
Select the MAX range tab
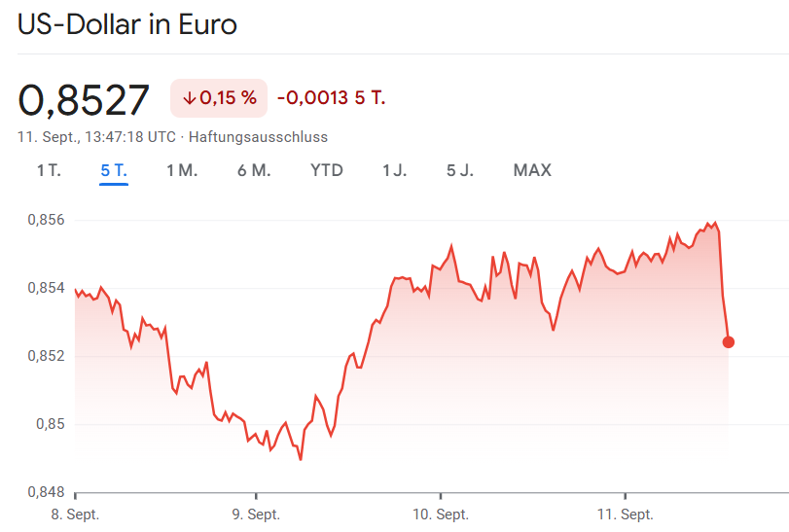point(532,170)
